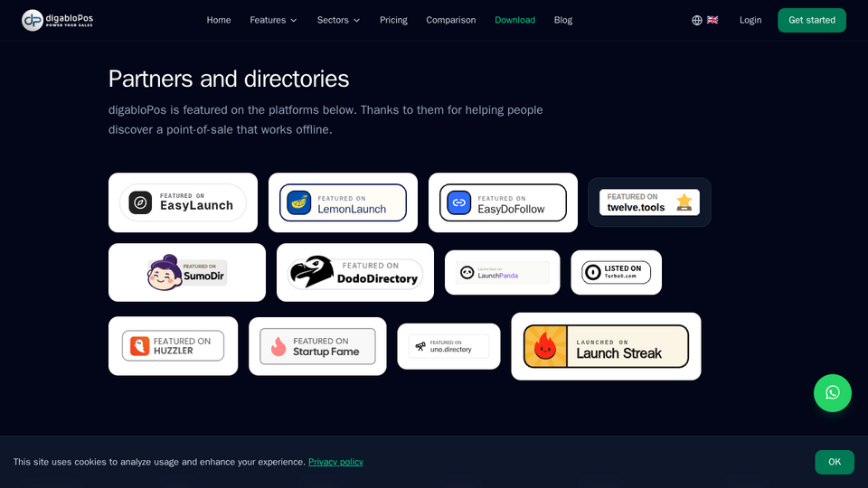Go to the Home menu item
The height and width of the screenshot is (488, 868).
[219, 20]
